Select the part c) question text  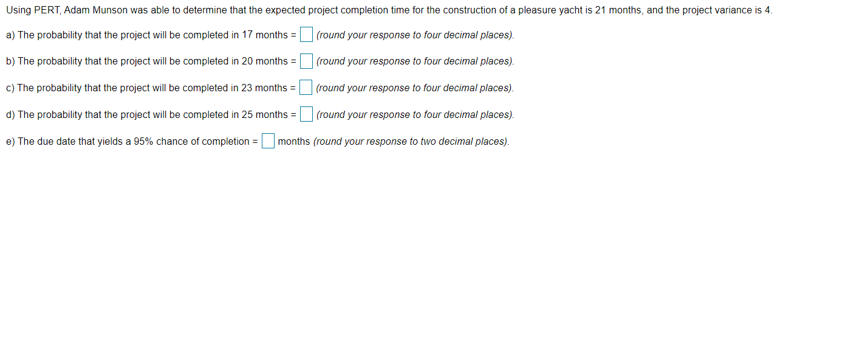pos(149,88)
